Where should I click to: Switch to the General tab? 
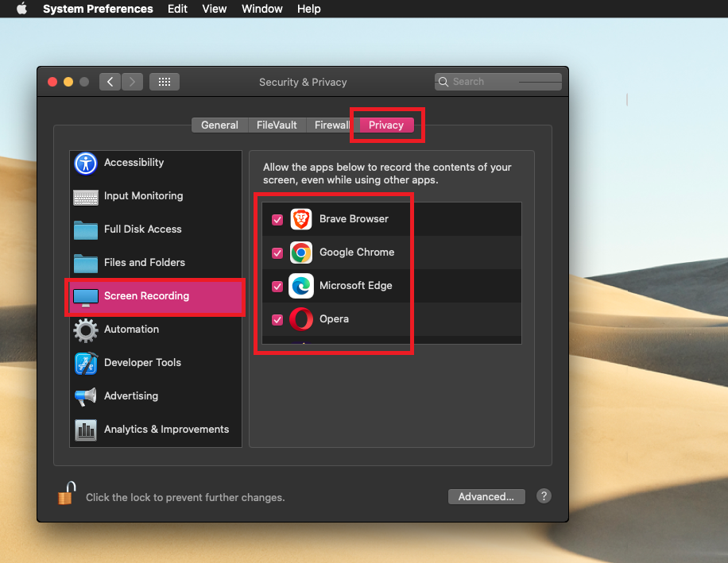click(x=219, y=125)
